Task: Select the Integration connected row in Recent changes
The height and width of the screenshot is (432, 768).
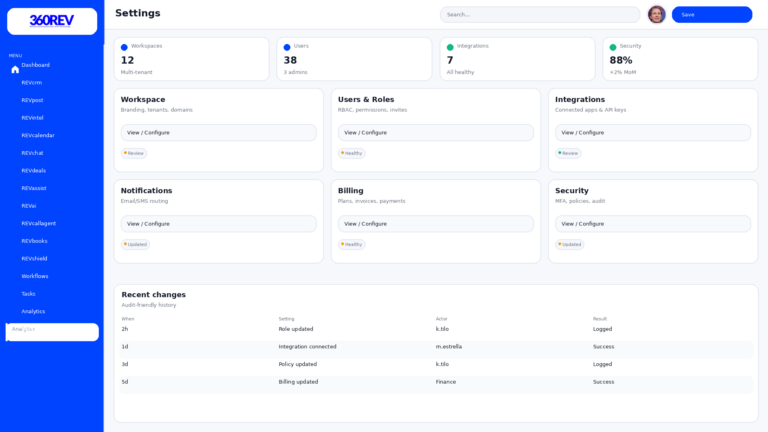Action: point(435,347)
